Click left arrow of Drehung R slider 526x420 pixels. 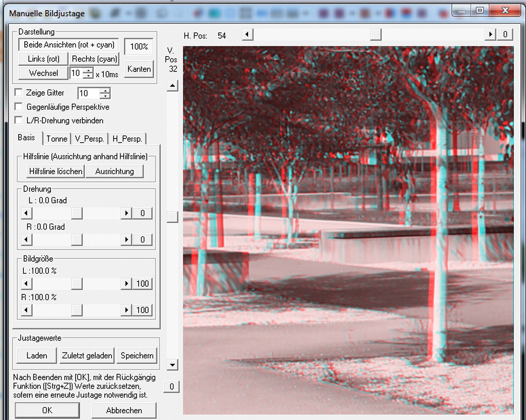[x=26, y=239]
